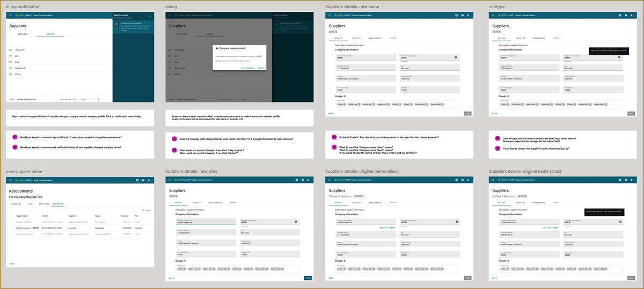Go to next page arrow in the in-app notification frame

coord(98,99)
